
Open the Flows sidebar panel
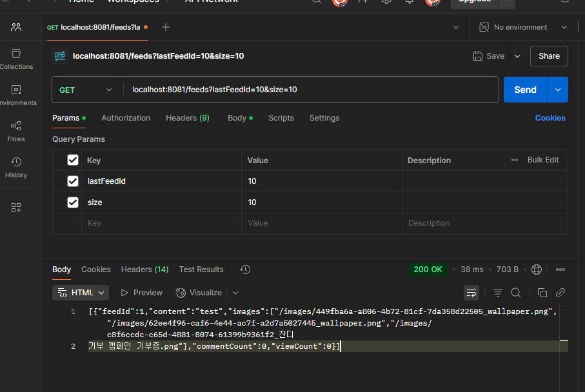(16, 132)
